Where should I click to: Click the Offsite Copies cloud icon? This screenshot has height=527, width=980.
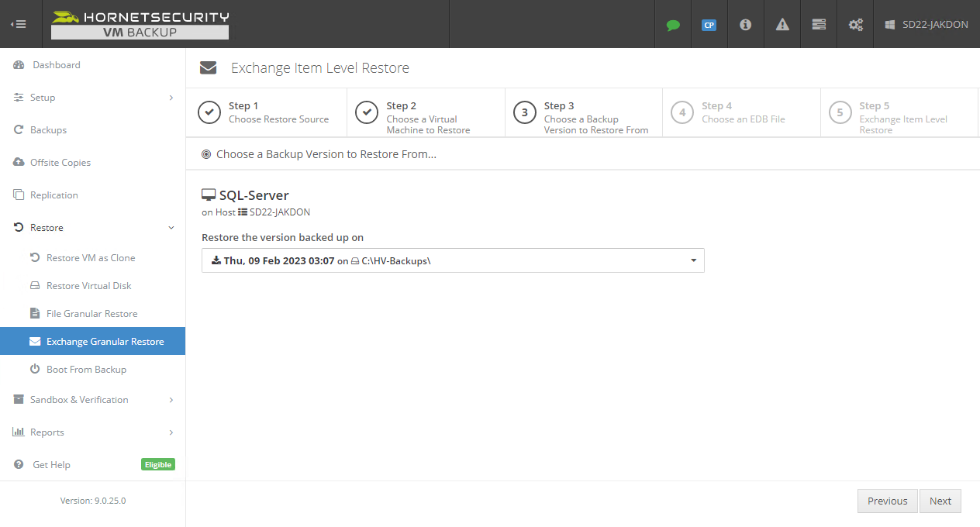coord(19,163)
